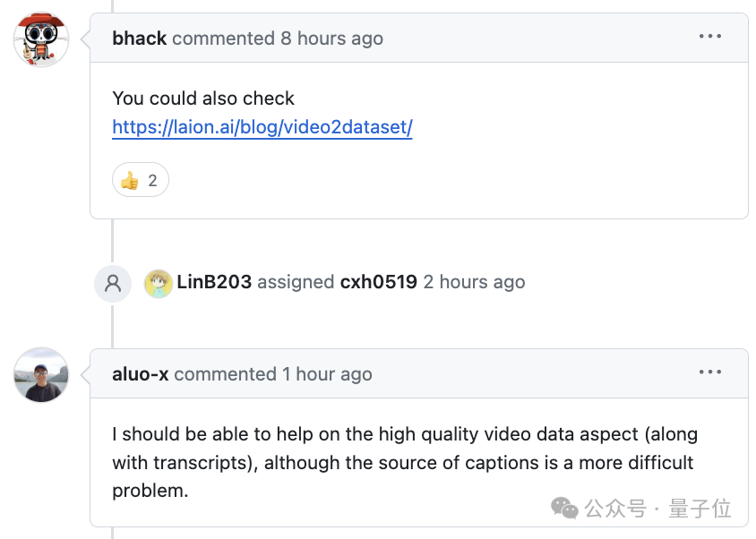Open LinB203's small avatar icon
Viewport: 756px width, 539px height.
click(x=159, y=281)
